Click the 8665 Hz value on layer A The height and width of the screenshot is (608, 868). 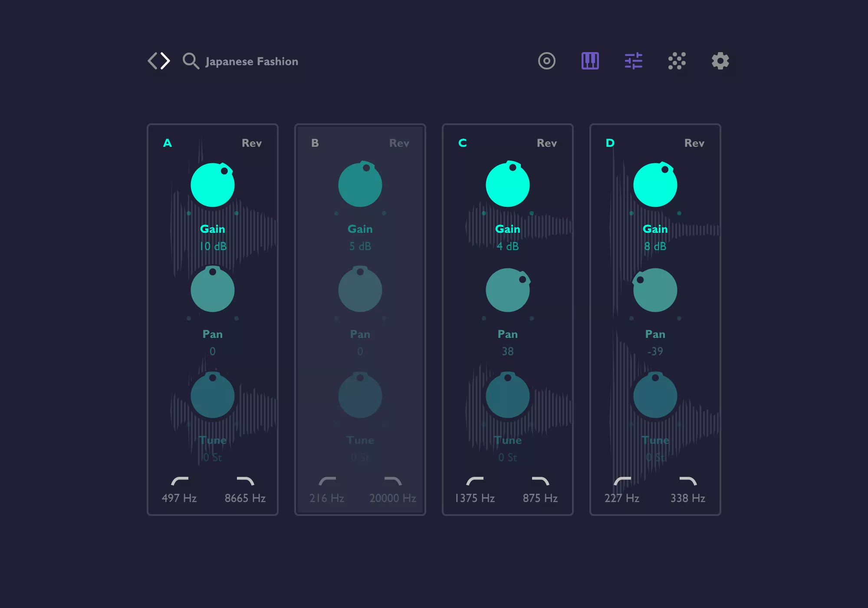pyautogui.click(x=245, y=498)
